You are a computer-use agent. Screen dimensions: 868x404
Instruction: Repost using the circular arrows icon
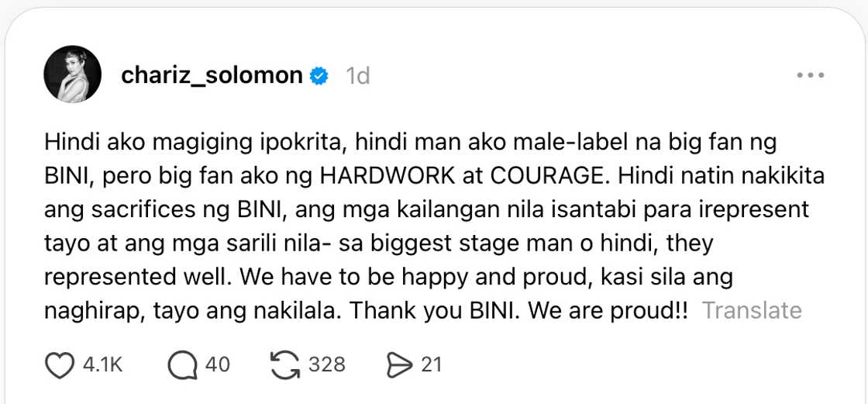284,364
